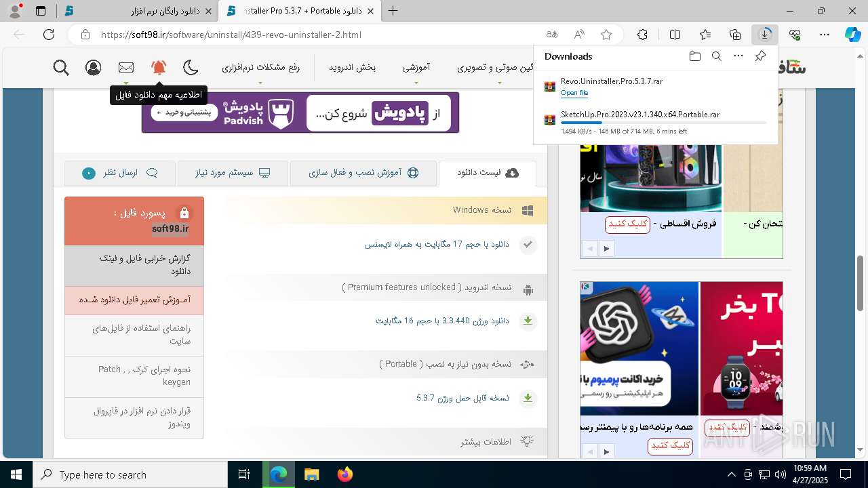Open Windows Start menu

[16, 474]
